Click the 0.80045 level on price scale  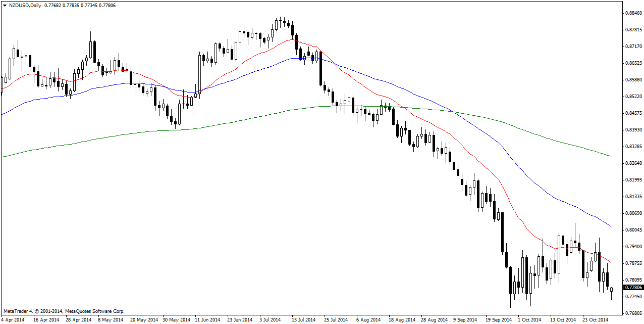pos(632,230)
